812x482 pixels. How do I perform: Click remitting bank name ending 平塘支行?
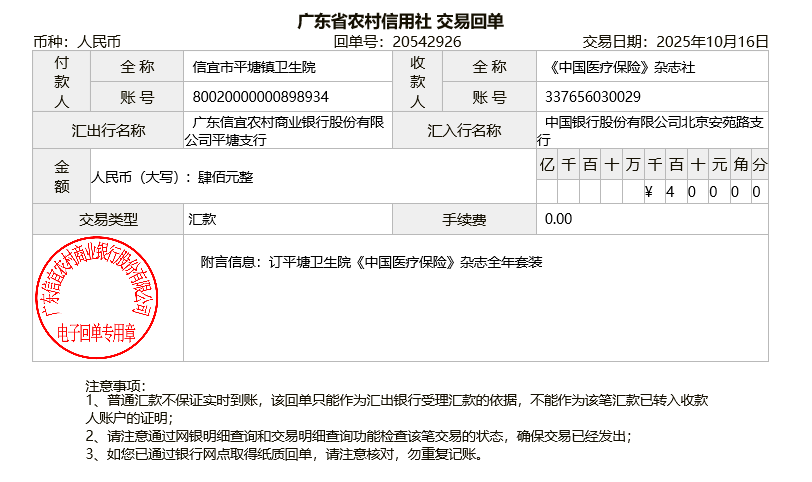[288, 131]
